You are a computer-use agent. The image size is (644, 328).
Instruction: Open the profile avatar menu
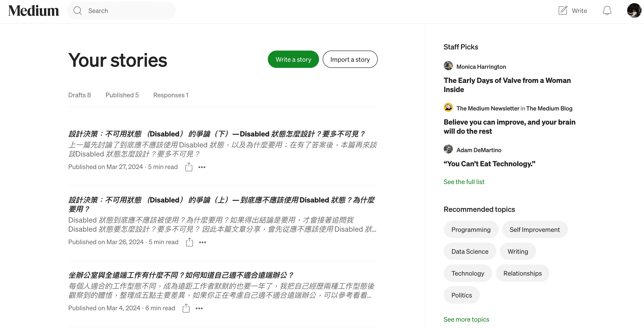point(634,10)
